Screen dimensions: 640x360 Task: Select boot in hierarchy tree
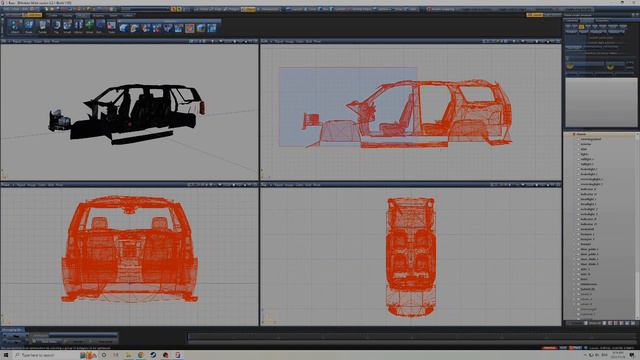click(584, 279)
